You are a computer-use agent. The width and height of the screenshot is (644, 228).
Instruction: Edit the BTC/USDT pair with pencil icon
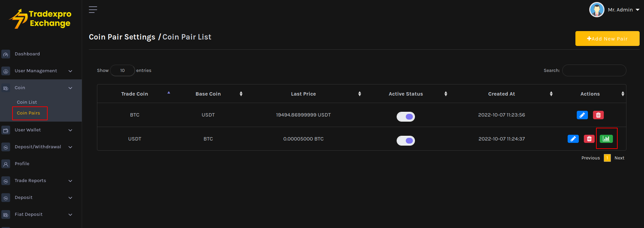click(x=582, y=115)
